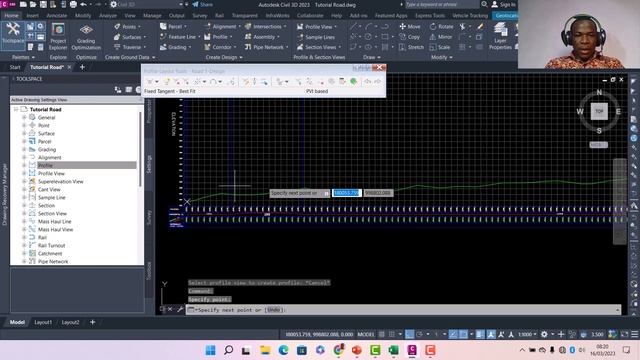Click the Toolspace tree vertical scrollbar
Screen dimensions: 640x360
(140, 149)
